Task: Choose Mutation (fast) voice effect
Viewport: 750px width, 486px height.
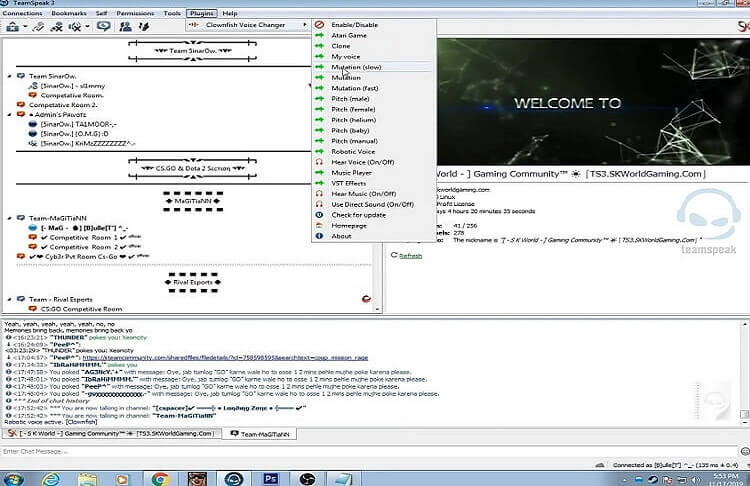Action: pos(373,88)
